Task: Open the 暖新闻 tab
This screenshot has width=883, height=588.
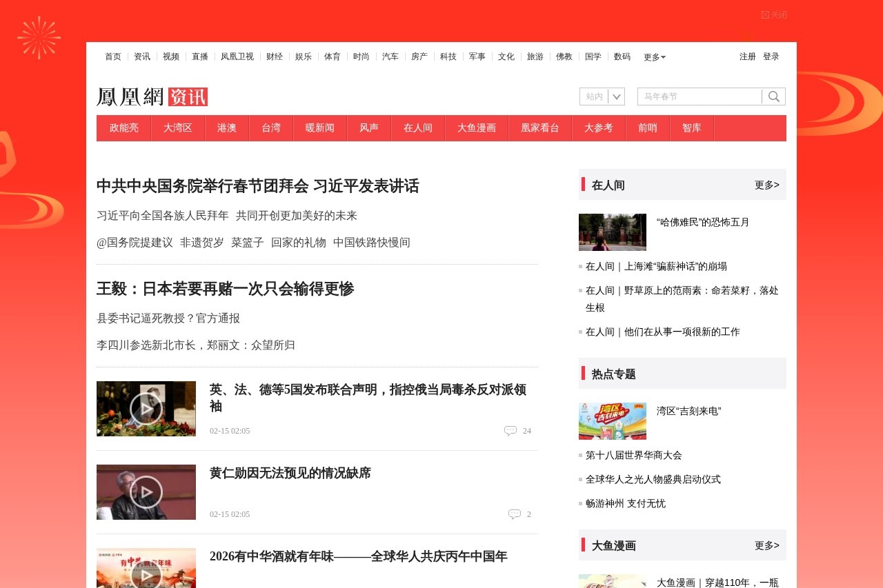Action: click(320, 128)
